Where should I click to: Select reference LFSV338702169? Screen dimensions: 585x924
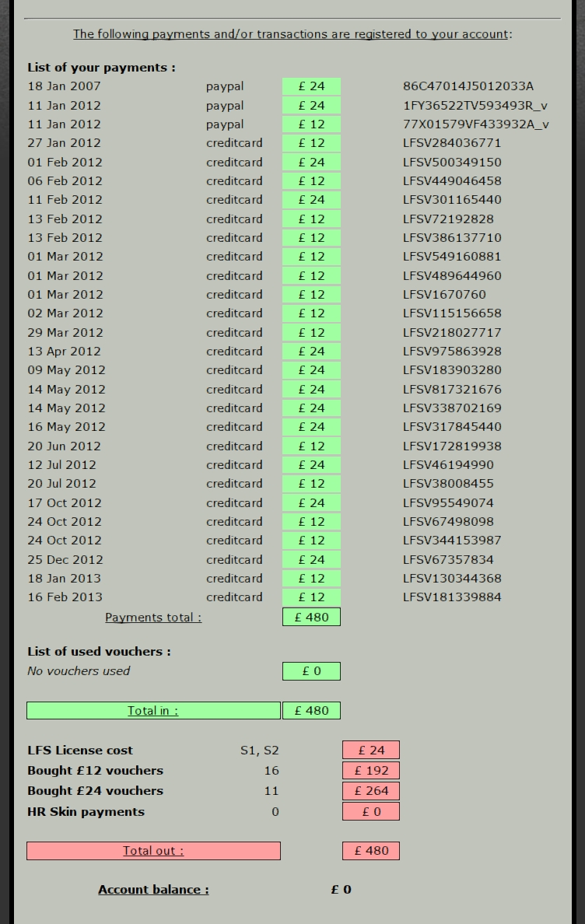[452, 408]
